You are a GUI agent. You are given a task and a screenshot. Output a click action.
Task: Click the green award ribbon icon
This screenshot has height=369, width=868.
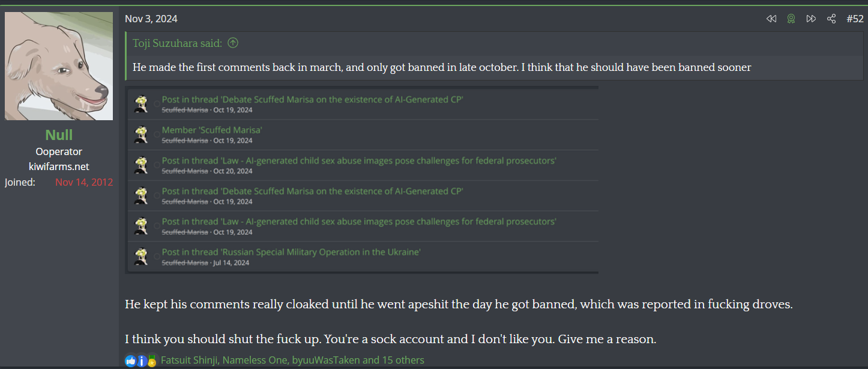[791, 19]
